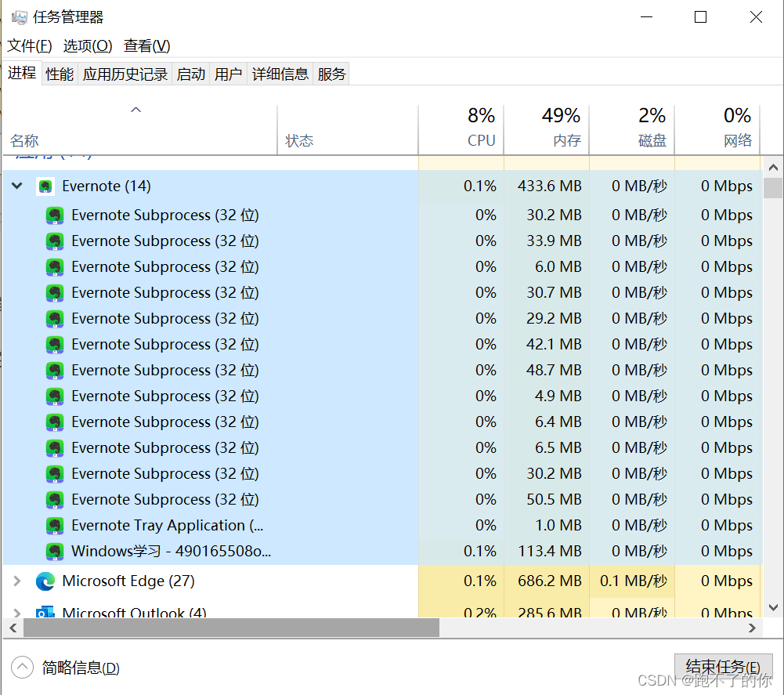
Task: Click the Windows学习 Evernote row icon
Action: point(55,552)
